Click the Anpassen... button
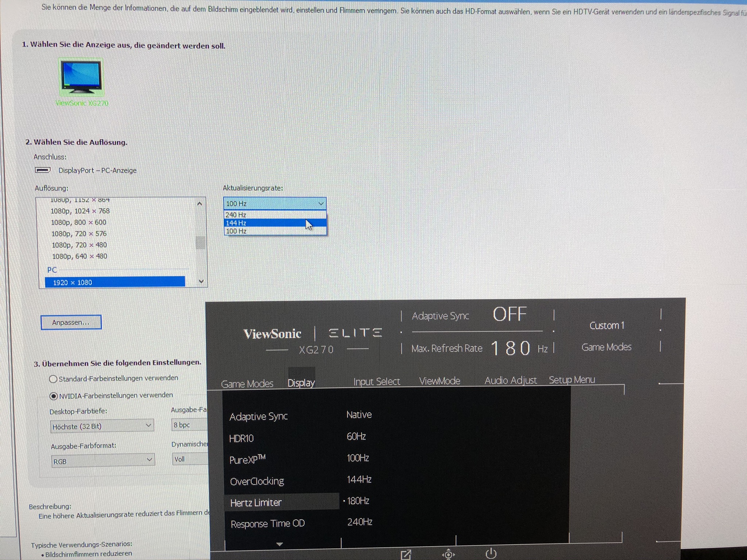The width and height of the screenshot is (747, 560). pyautogui.click(x=71, y=322)
